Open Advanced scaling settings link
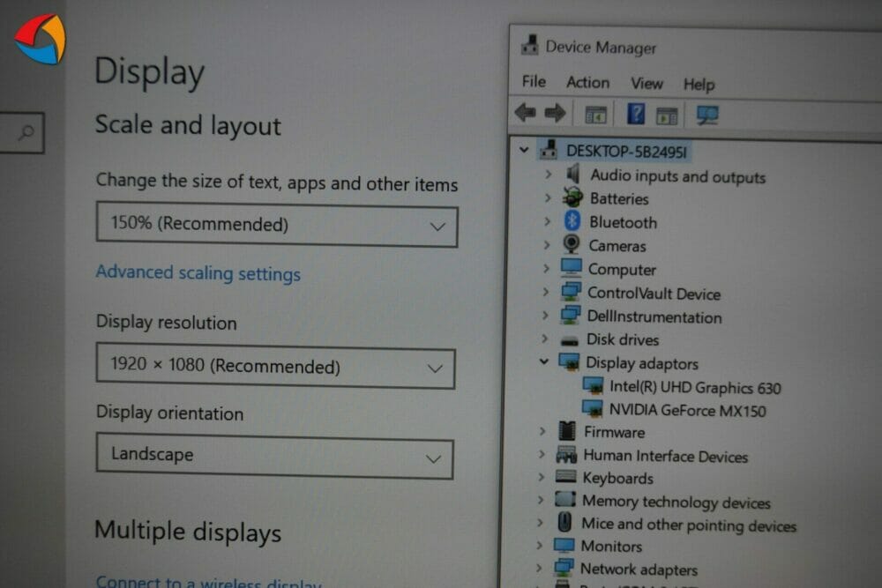Image resolution: width=882 pixels, height=588 pixels. click(198, 273)
